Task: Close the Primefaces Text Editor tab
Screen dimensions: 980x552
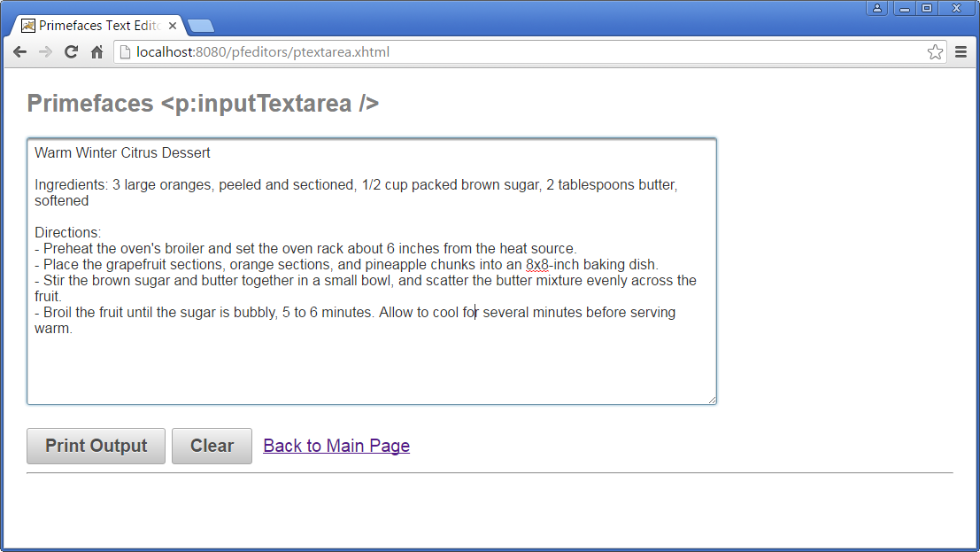Action: (173, 26)
